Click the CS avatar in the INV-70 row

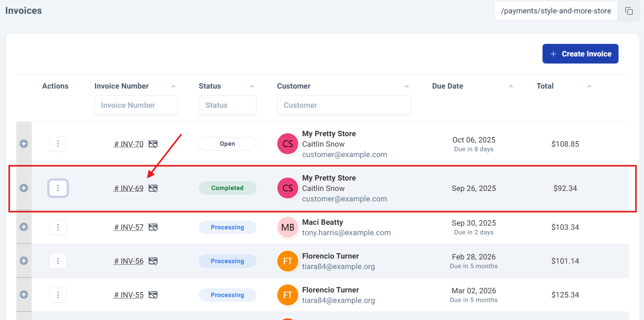288,144
